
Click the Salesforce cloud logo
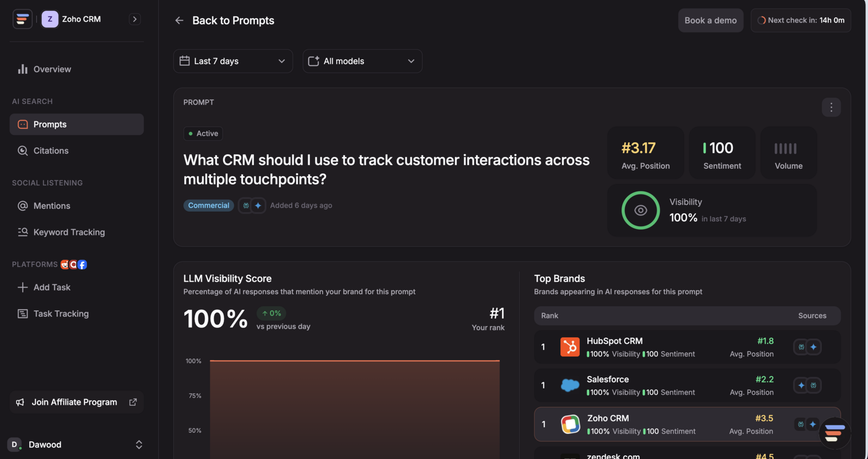[570, 385]
